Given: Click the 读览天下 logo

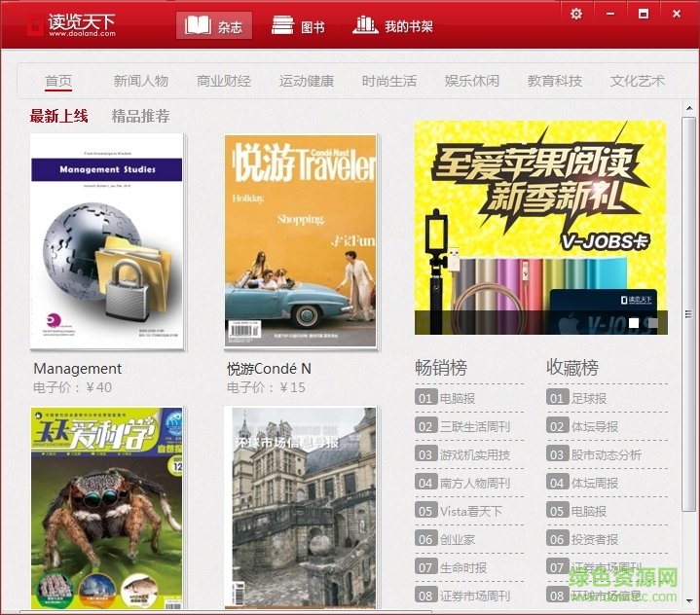Looking at the screenshot, I should [x=71, y=25].
